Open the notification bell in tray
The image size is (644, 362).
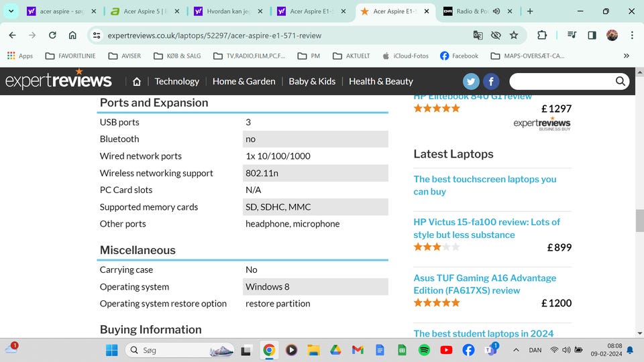pyautogui.click(x=630, y=350)
